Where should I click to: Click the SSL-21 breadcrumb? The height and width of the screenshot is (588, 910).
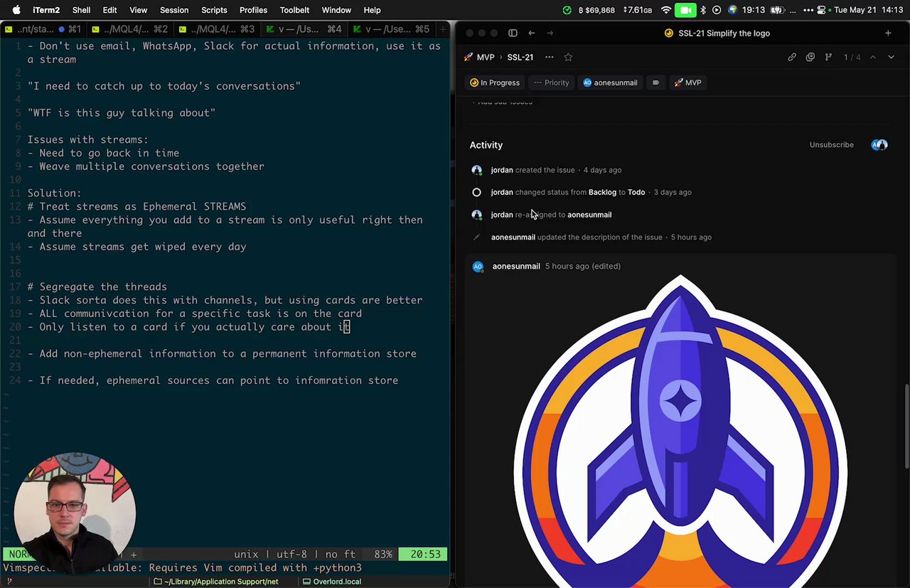(520, 57)
